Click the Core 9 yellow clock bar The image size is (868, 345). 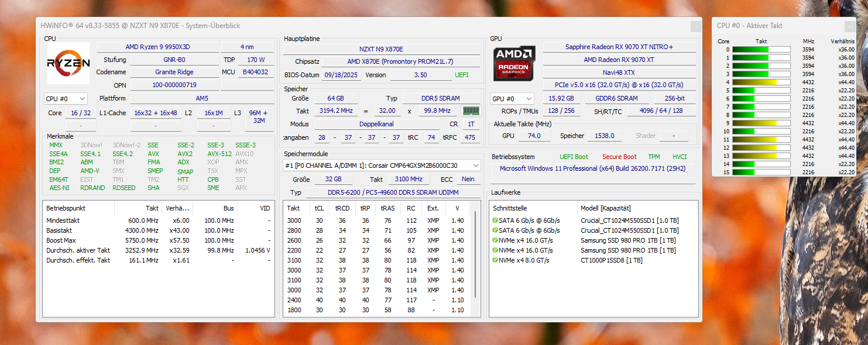point(761,123)
